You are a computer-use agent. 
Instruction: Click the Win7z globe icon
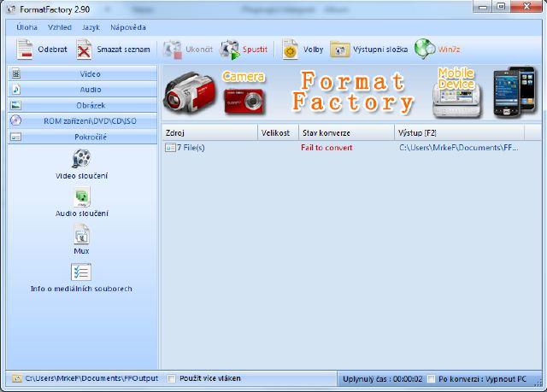425,50
